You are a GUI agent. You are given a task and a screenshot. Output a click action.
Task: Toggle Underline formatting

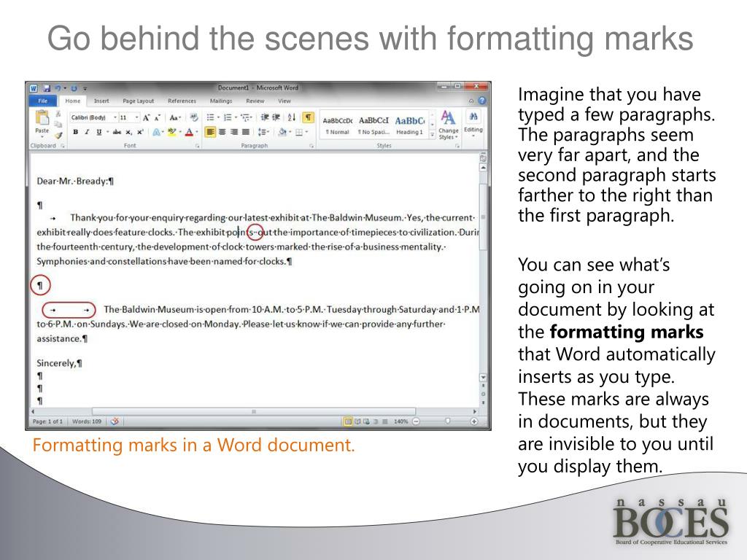pyautogui.click(x=98, y=132)
